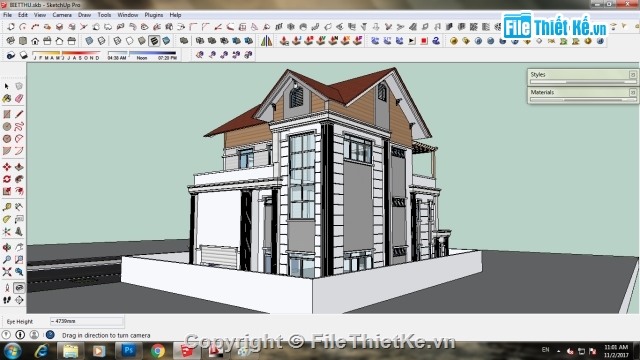Stop animation with red square button
The image size is (640, 360).
click(424, 41)
